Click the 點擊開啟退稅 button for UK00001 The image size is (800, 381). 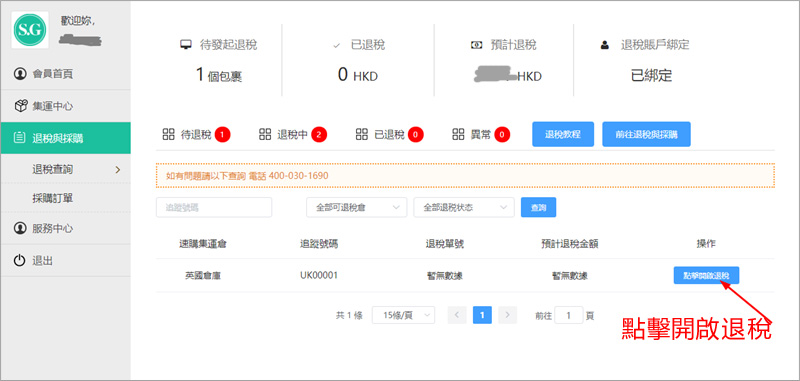coord(706,275)
